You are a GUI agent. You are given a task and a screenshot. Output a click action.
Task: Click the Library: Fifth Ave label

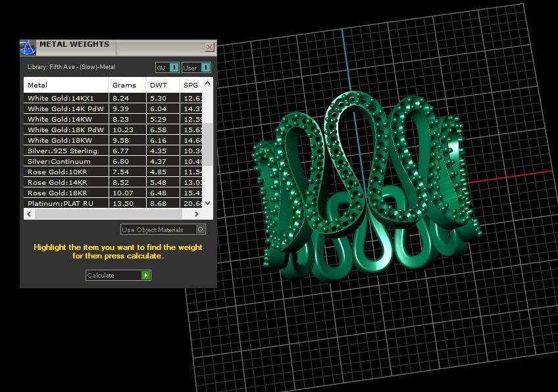tap(72, 67)
